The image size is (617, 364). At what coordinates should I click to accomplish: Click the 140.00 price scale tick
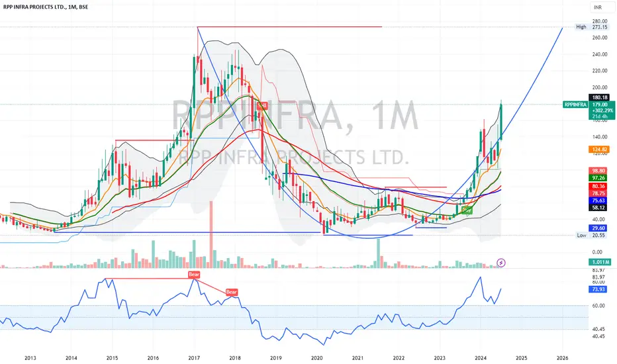[x=600, y=137]
